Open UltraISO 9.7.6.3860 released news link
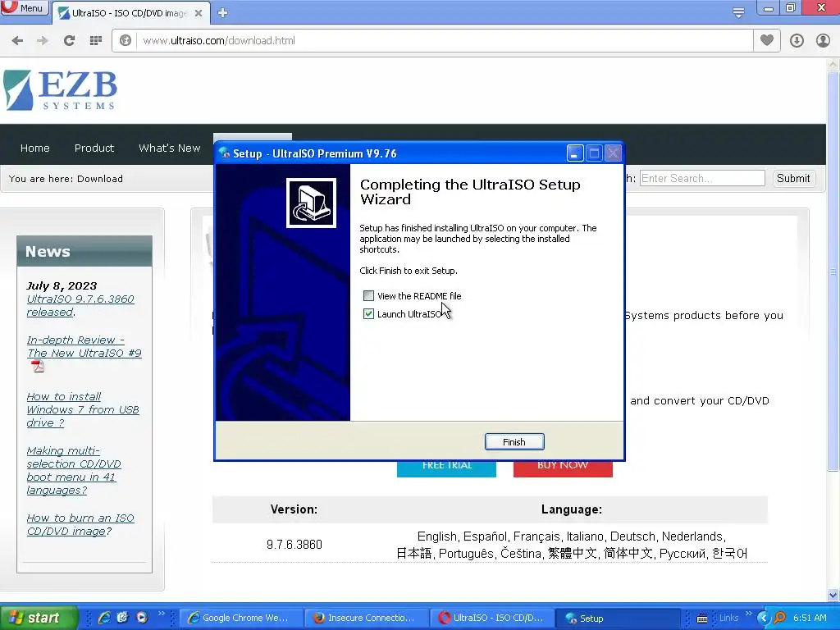840x630 pixels. (80, 305)
